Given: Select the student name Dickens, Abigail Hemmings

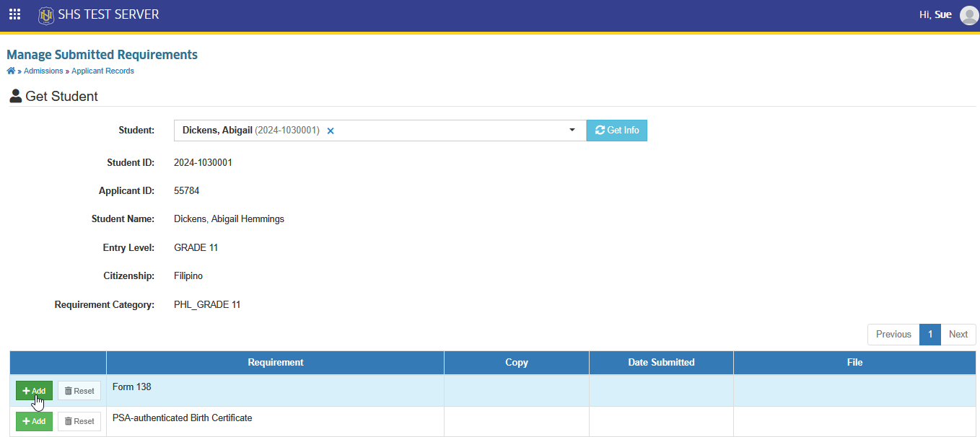Looking at the screenshot, I should pos(229,219).
